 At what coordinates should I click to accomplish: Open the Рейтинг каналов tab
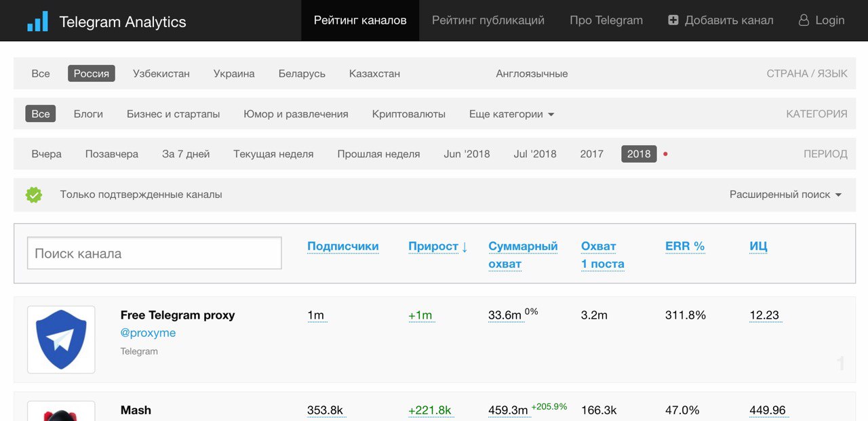[360, 20]
